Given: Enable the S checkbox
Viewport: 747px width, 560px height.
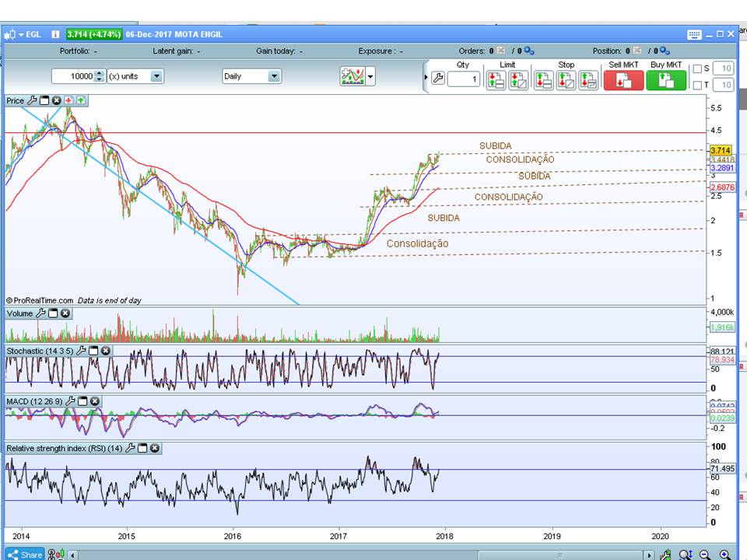Looking at the screenshot, I should (697, 68).
